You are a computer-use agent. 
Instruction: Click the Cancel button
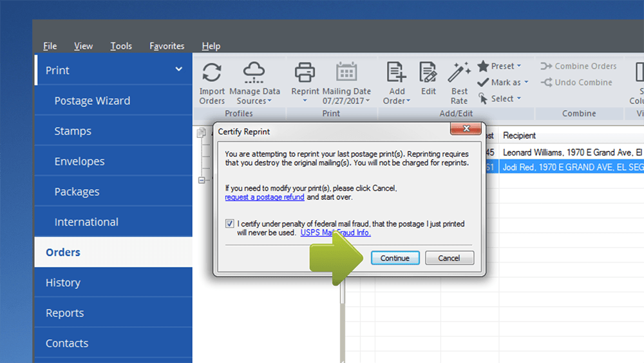[x=449, y=258]
